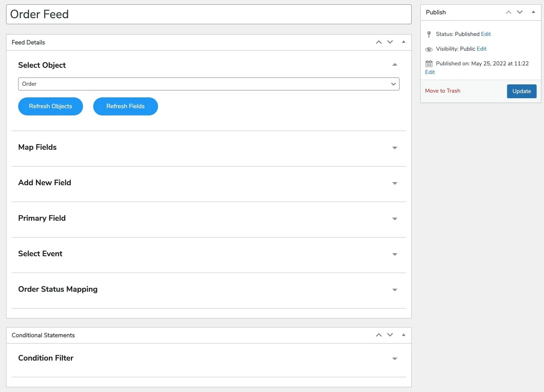The height and width of the screenshot is (392, 544).
Task: Toggle Conditional Statements panel collapse triangle
Action: coord(403,335)
